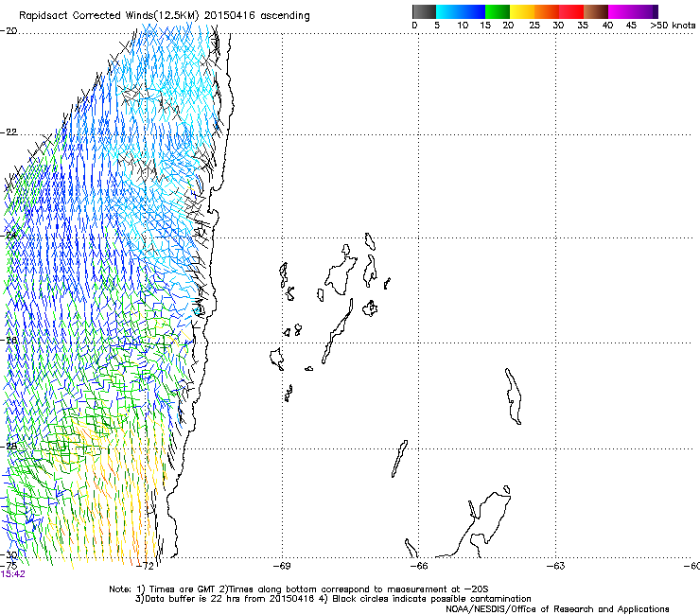Select the brown 35-40 knots legend band
The image size is (700, 615).
point(596,11)
